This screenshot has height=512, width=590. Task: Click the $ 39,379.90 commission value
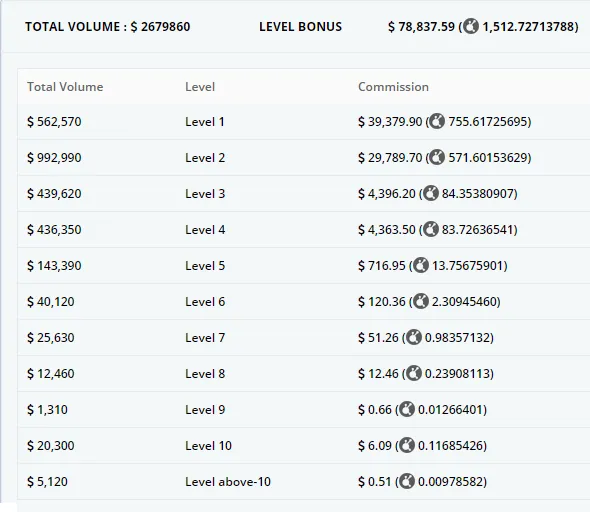[x=390, y=122]
